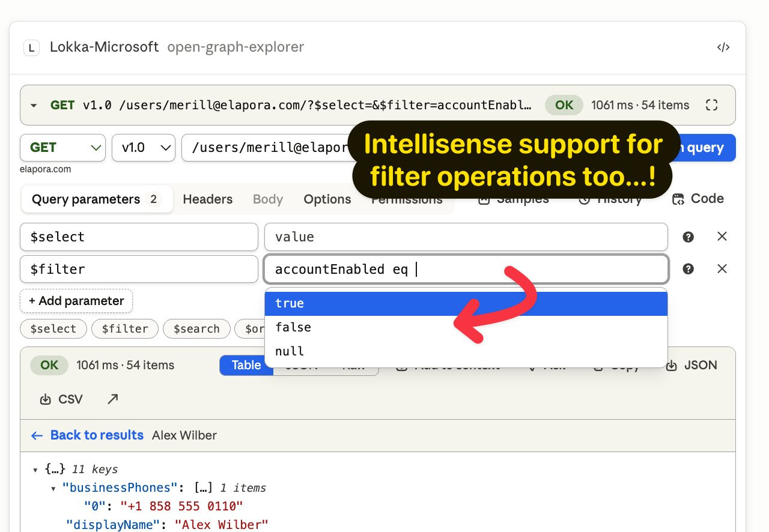
Task: Open the Code panel
Action: pos(698,199)
